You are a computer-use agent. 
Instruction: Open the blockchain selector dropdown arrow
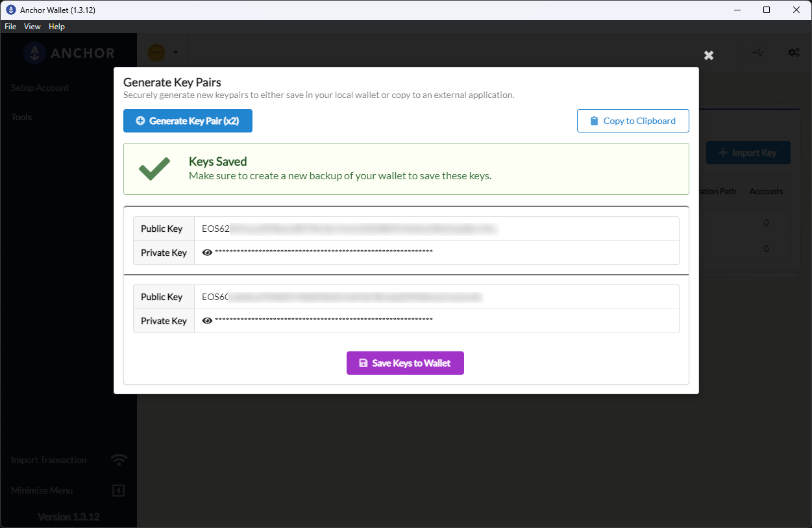[174, 52]
